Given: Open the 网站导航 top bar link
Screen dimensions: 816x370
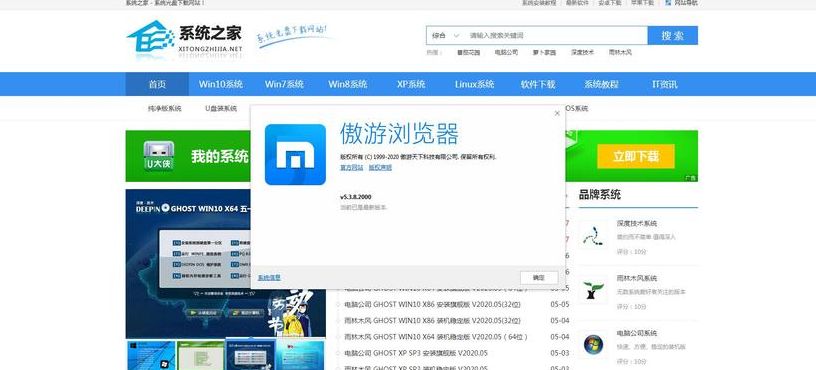Looking at the screenshot, I should [x=686, y=3].
